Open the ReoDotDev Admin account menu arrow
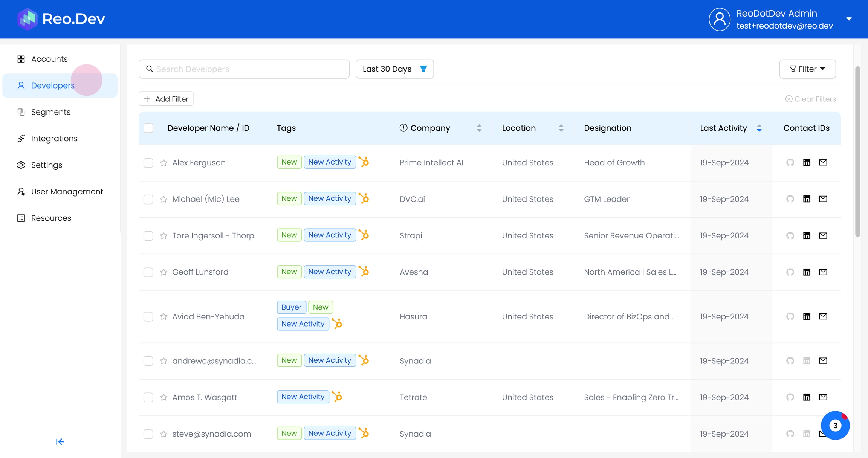This screenshot has width=868, height=458. point(849,19)
